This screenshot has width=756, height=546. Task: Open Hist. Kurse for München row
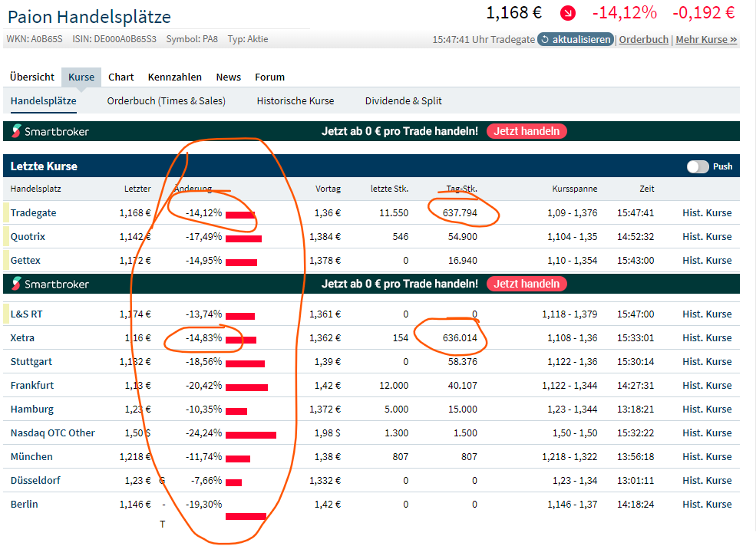coord(707,456)
